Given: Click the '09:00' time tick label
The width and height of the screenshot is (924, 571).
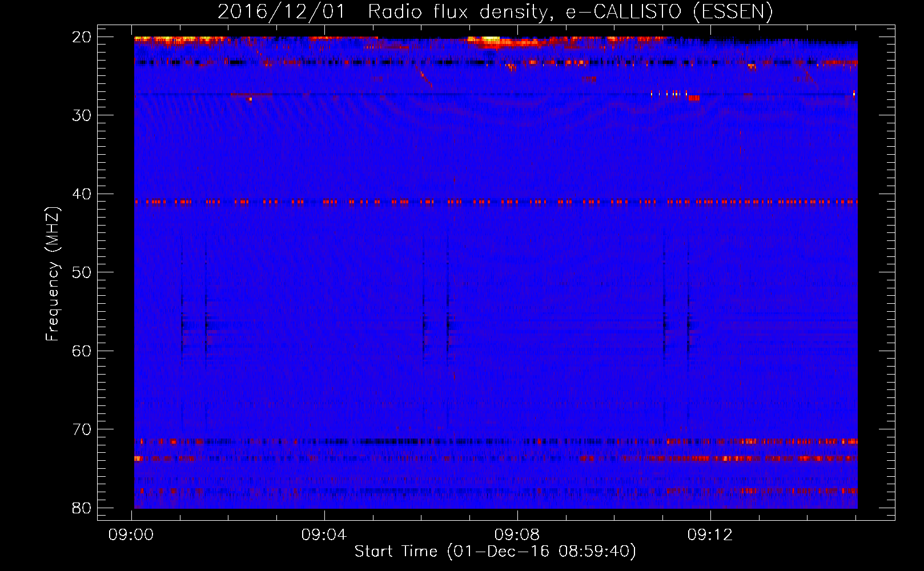Looking at the screenshot, I should click(131, 535).
